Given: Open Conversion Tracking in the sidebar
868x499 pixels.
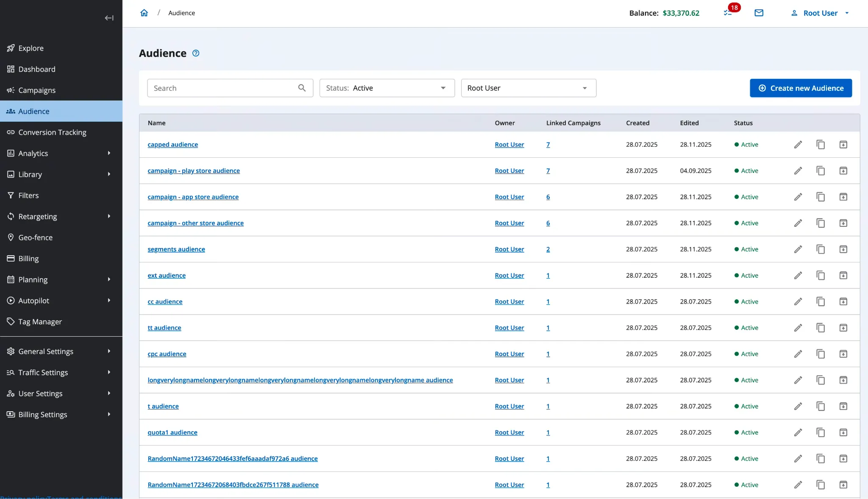Looking at the screenshot, I should pos(61,132).
